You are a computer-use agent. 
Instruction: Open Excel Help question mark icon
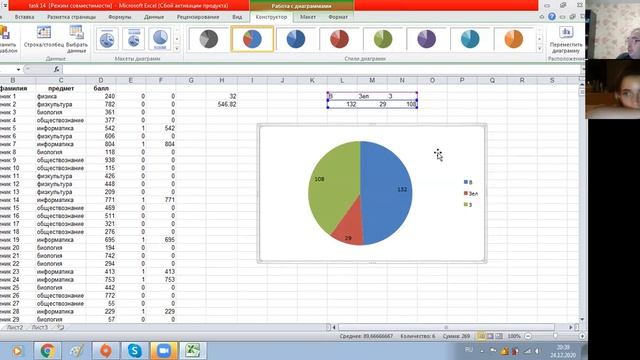tap(552, 17)
